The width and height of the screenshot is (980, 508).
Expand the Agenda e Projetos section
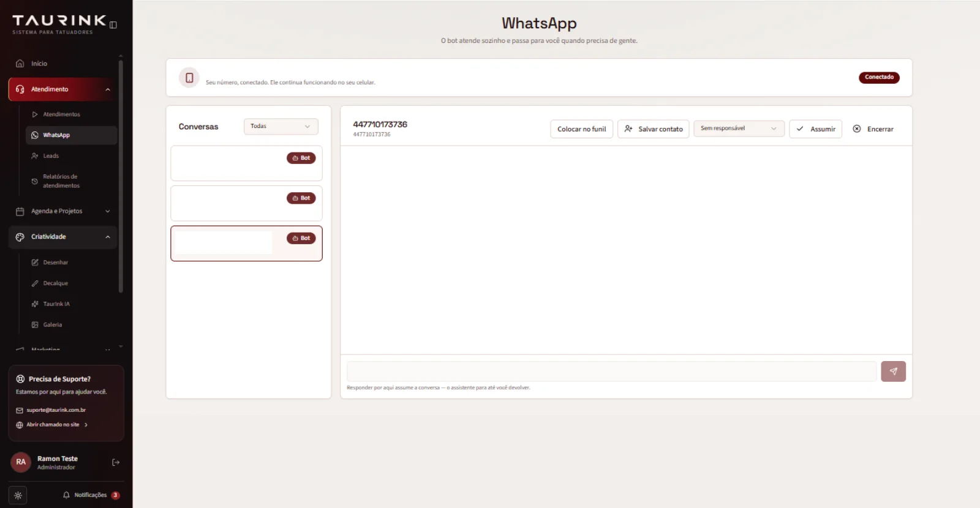pyautogui.click(x=62, y=211)
